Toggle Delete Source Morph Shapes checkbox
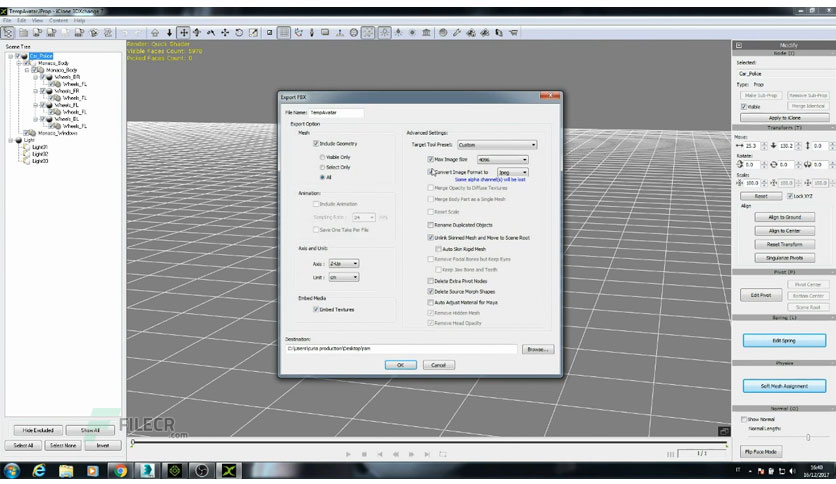 tap(430, 292)
